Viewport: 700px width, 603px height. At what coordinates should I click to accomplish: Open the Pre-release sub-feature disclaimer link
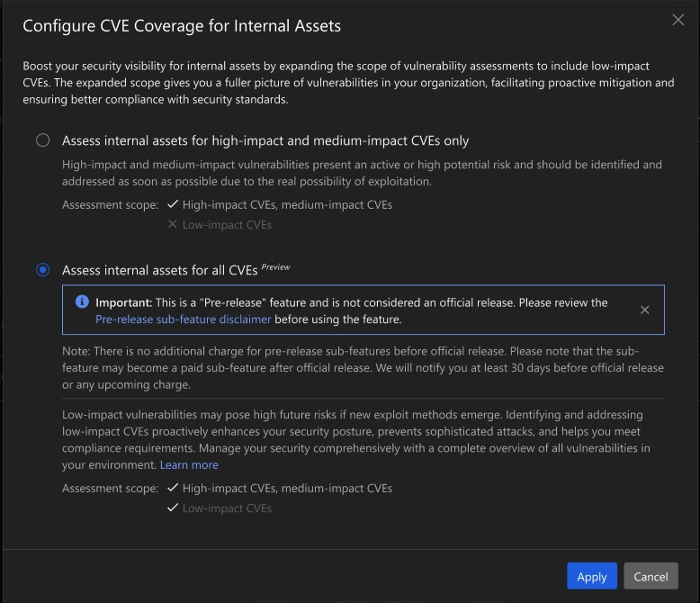click(184, 319)
